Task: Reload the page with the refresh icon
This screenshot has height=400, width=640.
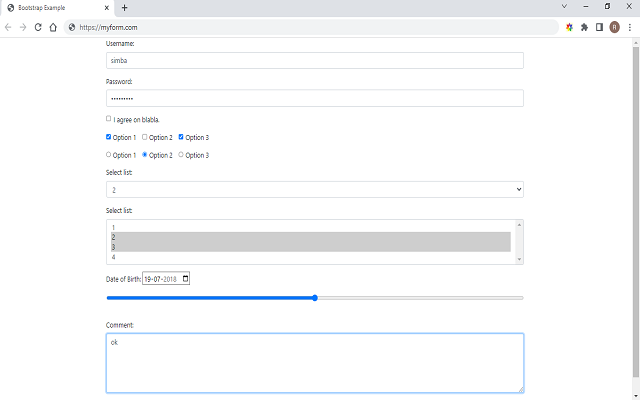Action: coord(38,27)
